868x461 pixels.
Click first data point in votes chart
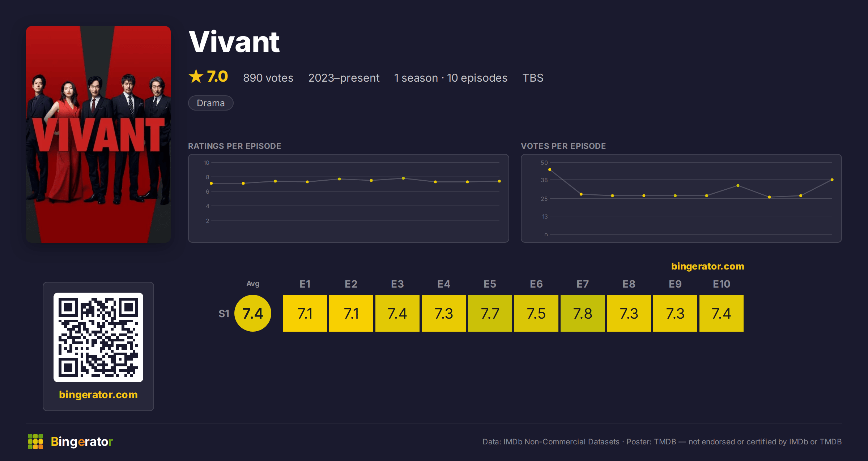pyautogui.click(x=550, y=169)
